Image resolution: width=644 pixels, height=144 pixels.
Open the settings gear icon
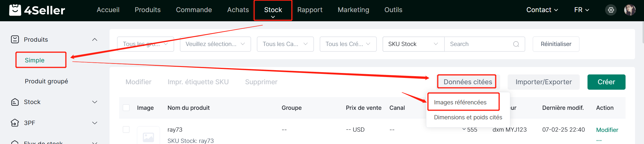point(611,10)
